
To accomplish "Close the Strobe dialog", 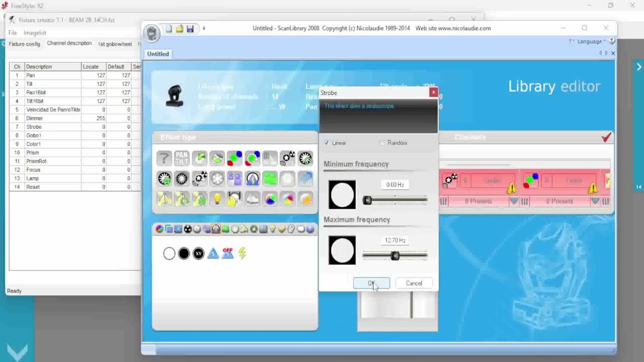I will pyautogui.click(x=433, y=93).
